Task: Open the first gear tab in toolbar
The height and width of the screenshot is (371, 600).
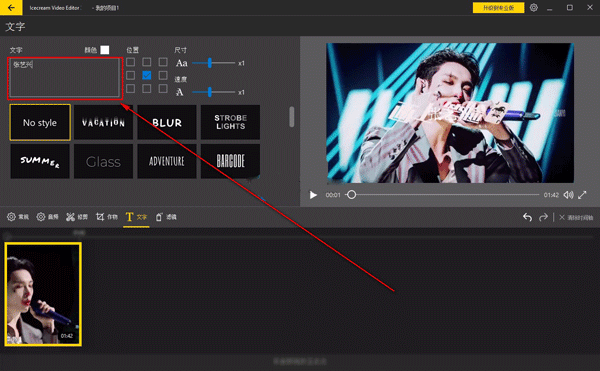Action: click(18, 217)
